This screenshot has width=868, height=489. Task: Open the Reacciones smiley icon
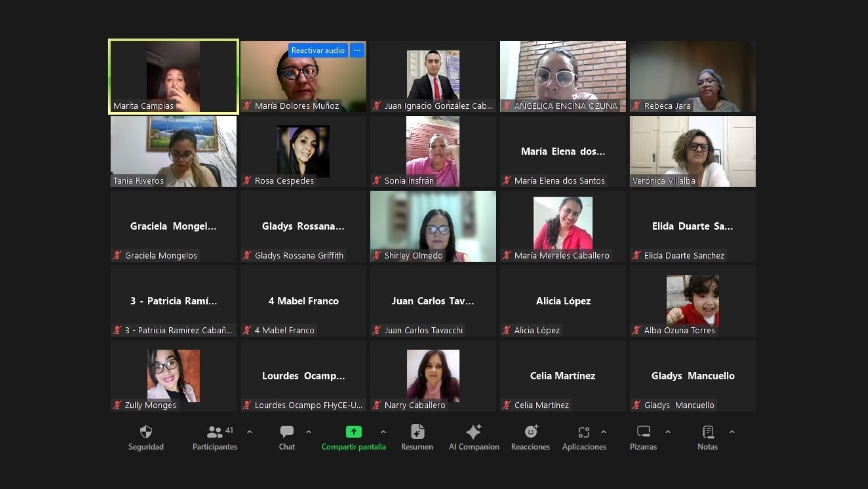(x=531, y=432)
